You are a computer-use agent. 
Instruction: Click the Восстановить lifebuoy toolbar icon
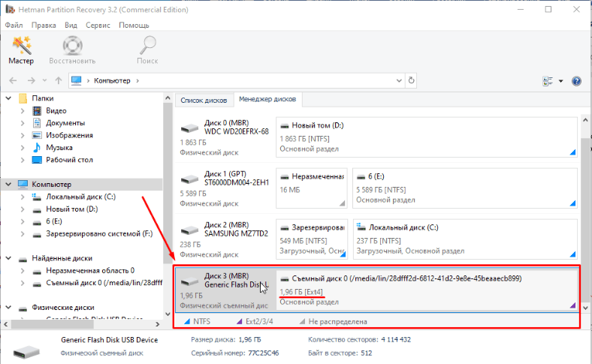[x=72, y=45]
